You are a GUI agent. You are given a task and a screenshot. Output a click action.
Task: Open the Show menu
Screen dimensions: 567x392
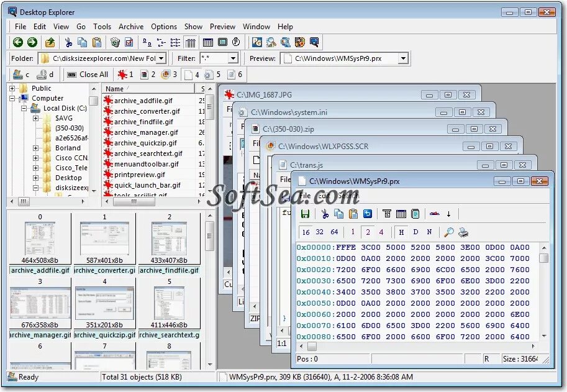193,26
